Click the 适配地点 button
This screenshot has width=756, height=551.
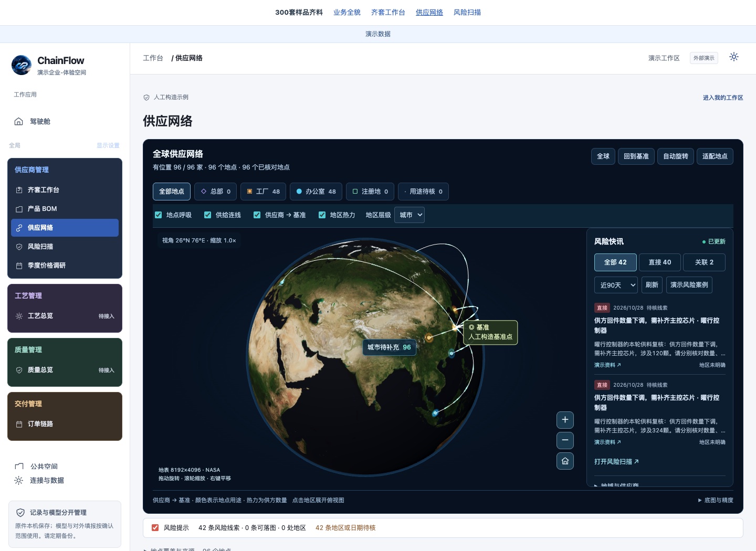pyautogui.click(x=715, y=156)
